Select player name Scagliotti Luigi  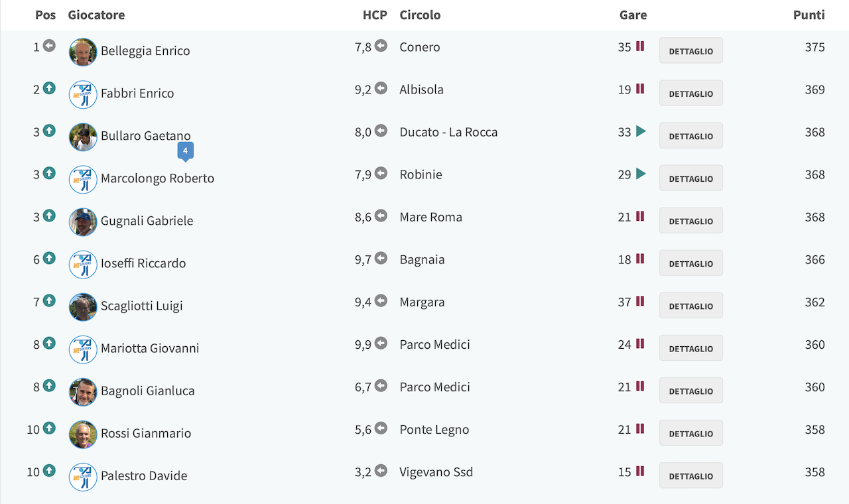(141, 306)
